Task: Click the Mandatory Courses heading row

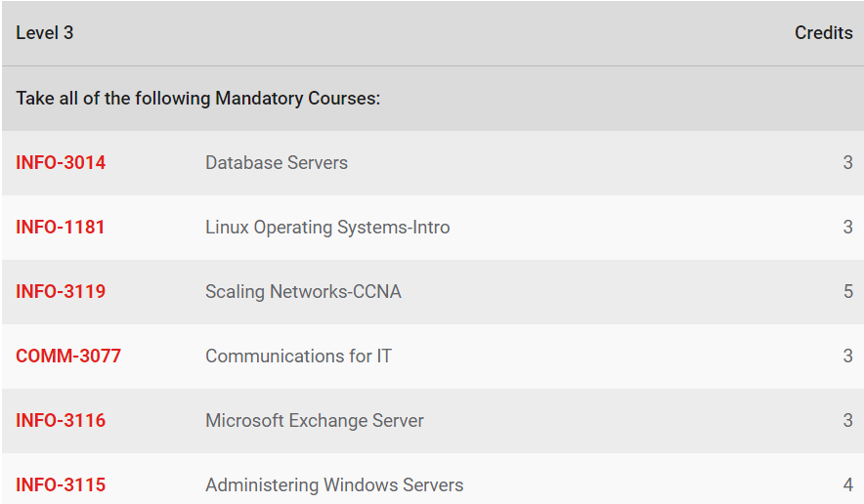Action: pyautogui.click(x=432, y=99)
